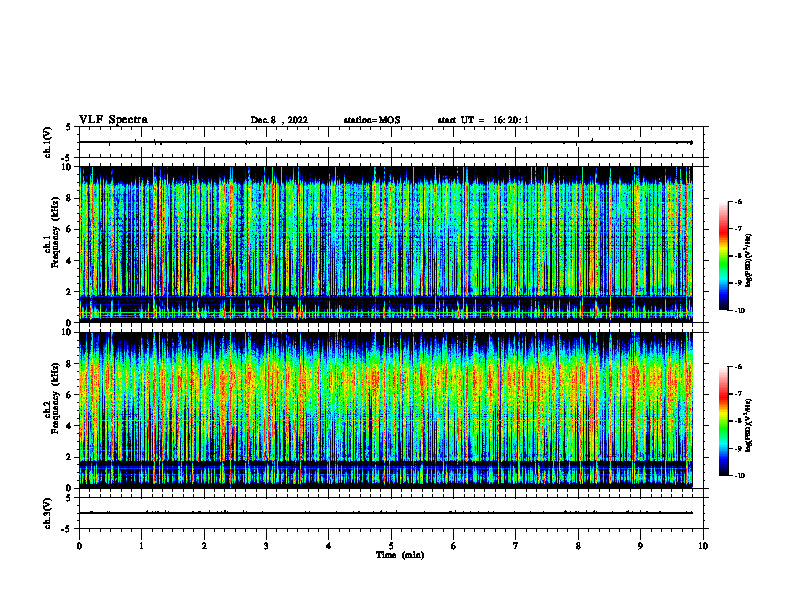Viewport: 792px width, 612px height.
Task: Click the ch.2 spectrogram panel
Action: (x=386, y=410)
